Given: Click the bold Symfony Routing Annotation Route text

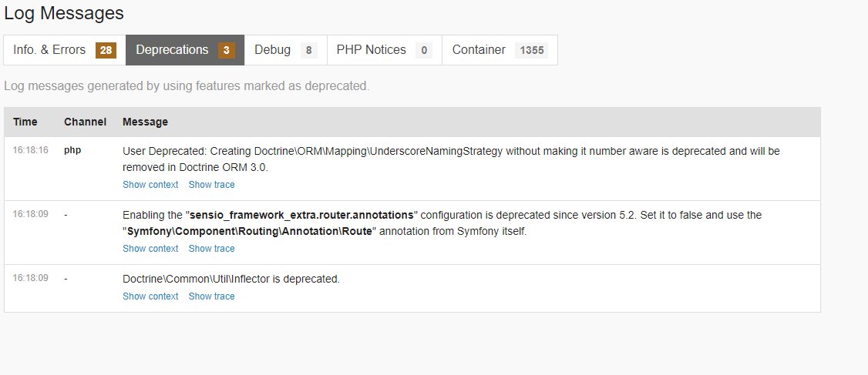Looking at the screenshot, I should [x=250, y=231].
